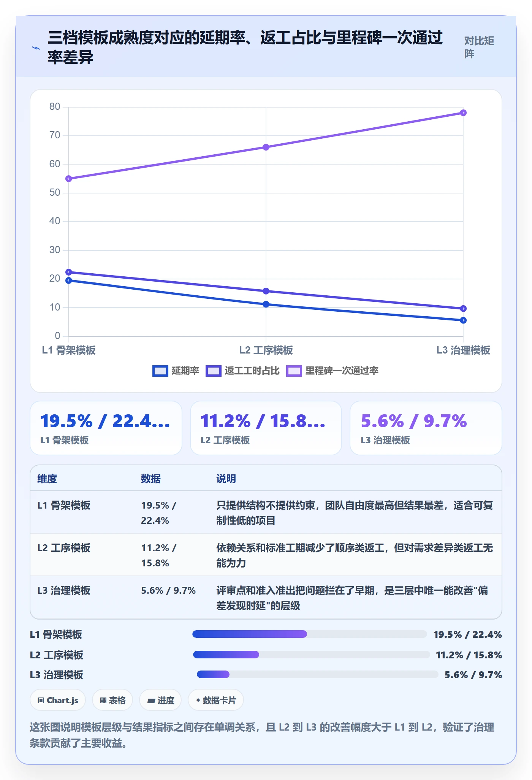Click table cell 19.5% / 22.4%

[159, 513]
